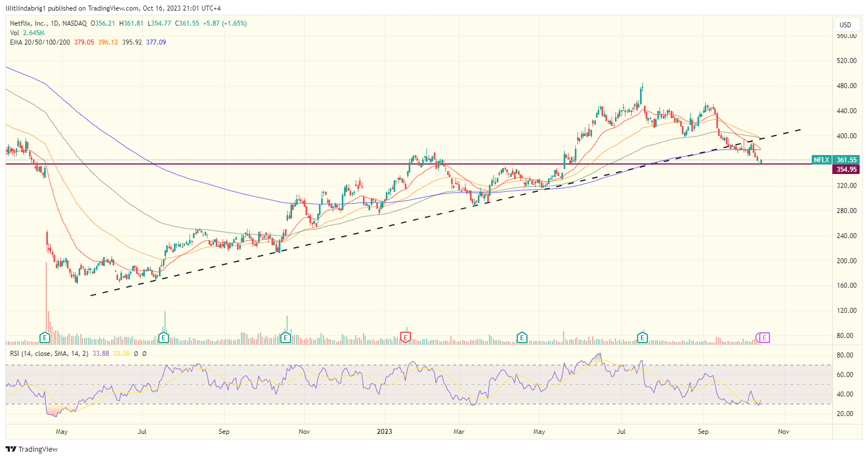Select the Netflix, Inc. symbol name
868x459 pixels.
click(28, 24)
